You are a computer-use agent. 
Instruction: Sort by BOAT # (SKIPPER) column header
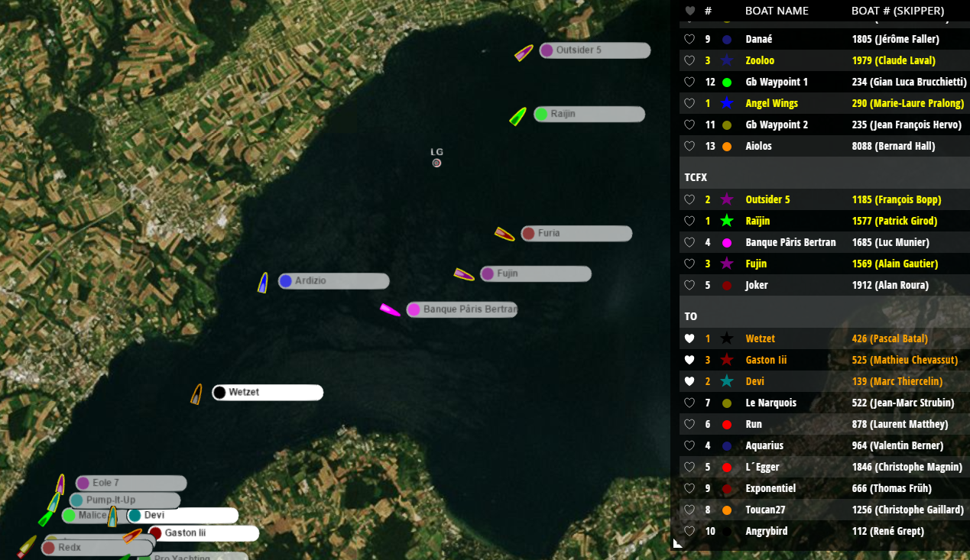(897, 11)
